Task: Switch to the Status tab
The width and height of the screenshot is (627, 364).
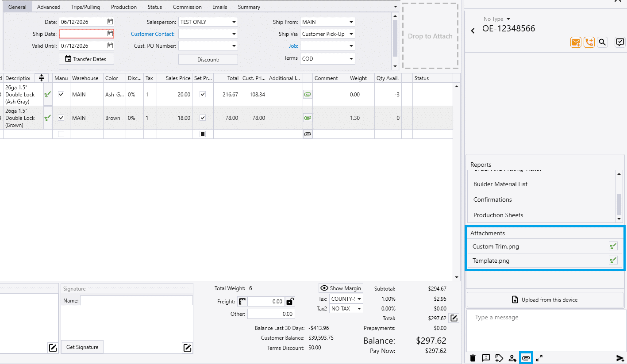Action: coord(155,7)
